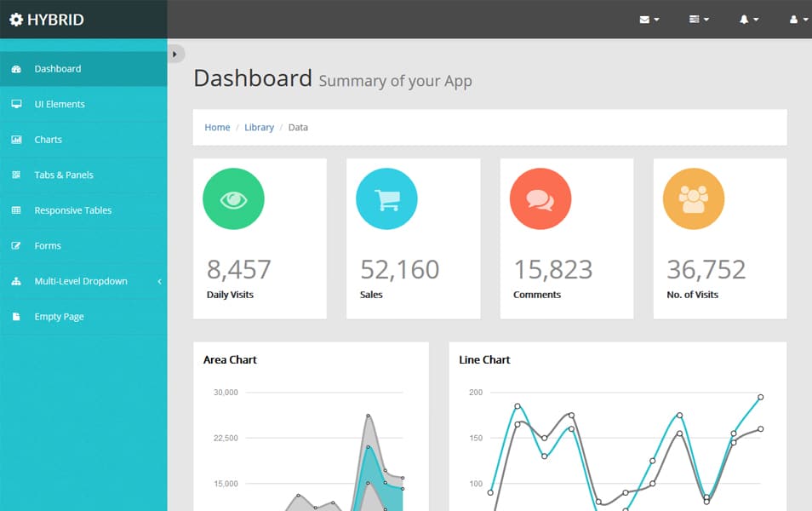Open the notifications bell icon

(x=745, y=19)
